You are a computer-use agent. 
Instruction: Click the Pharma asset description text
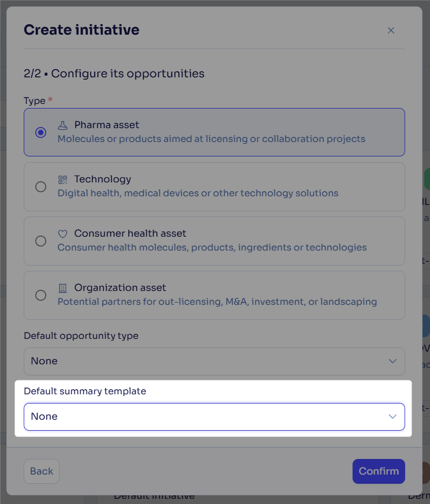point(212,139)
